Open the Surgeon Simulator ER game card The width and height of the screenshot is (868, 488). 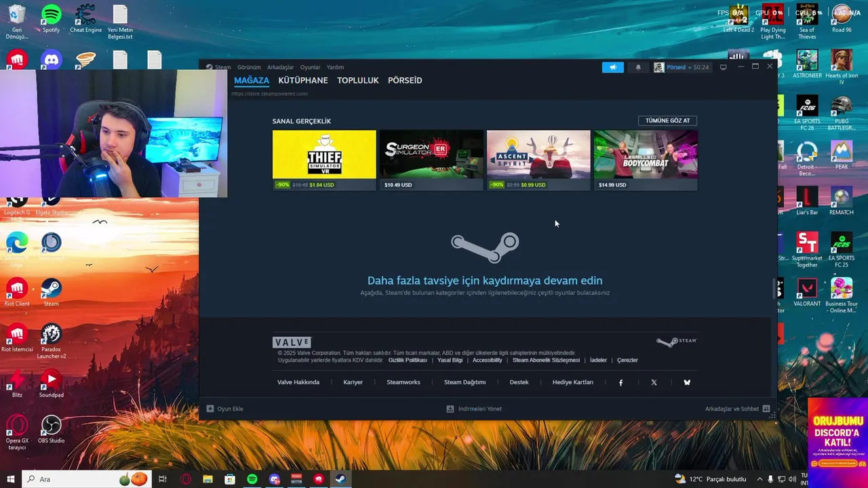click(x=431, y=160)
